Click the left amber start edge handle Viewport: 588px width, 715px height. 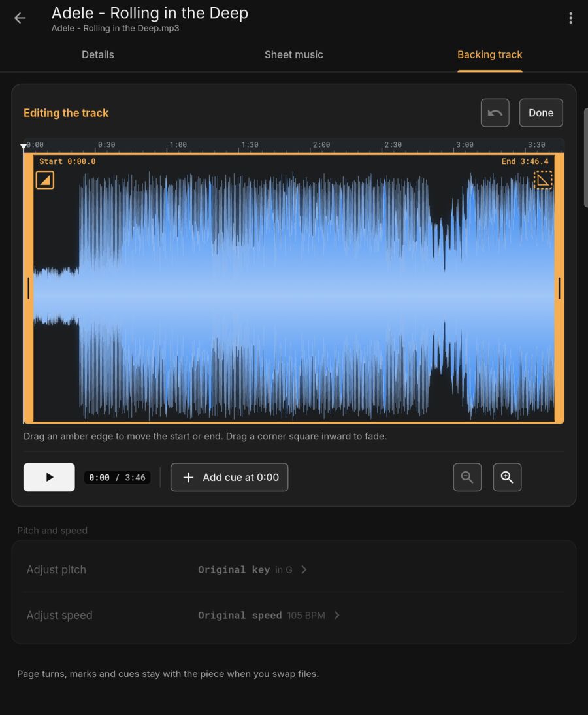click(29, 288)
